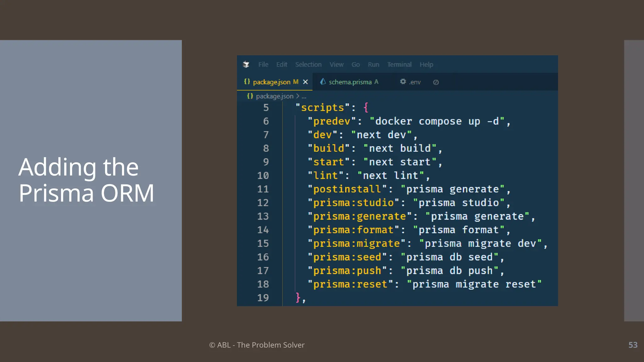Screen dimensions: 644x362
Task: Click the "next lint" value
Action: tap(391, 175)
